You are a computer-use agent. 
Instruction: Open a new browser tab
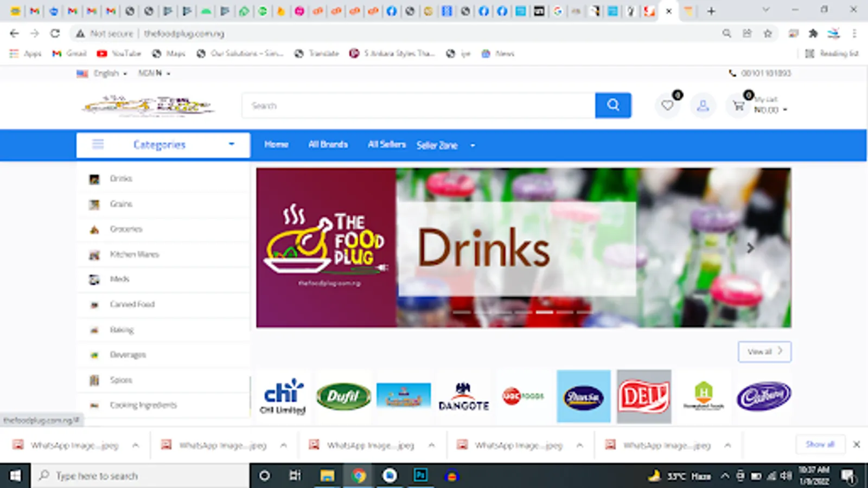tap(711, 11)
